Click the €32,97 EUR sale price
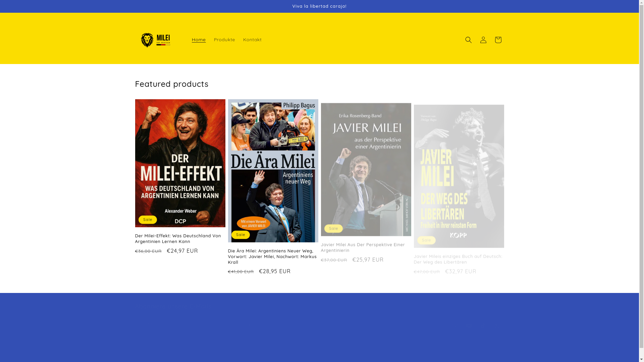This screenshot has height=362, width=644. pos(461,271)
